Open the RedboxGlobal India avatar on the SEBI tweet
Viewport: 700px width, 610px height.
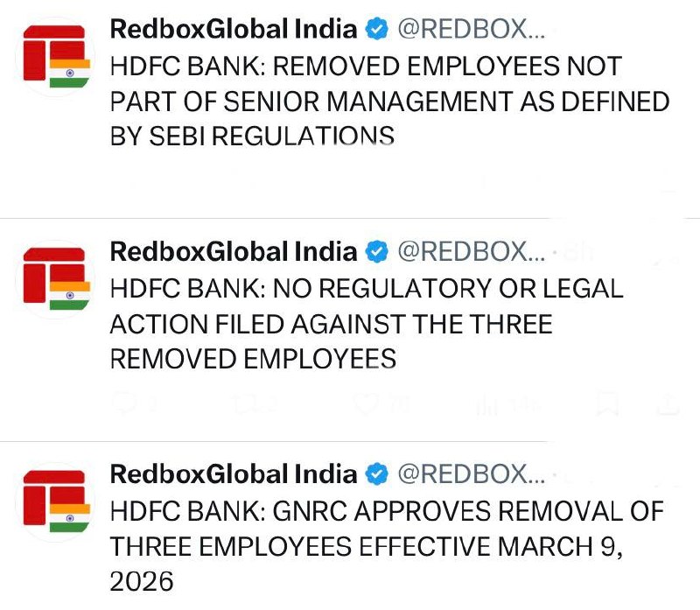[x=55, y=57]
